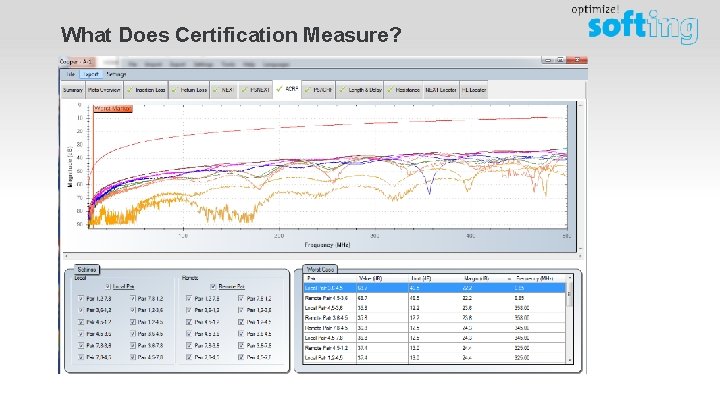The width and height of the screenshot is (720, 405).
Task: Uncheck Remote Pair 7,8-1,2
Action: click(x=241, y=298)
